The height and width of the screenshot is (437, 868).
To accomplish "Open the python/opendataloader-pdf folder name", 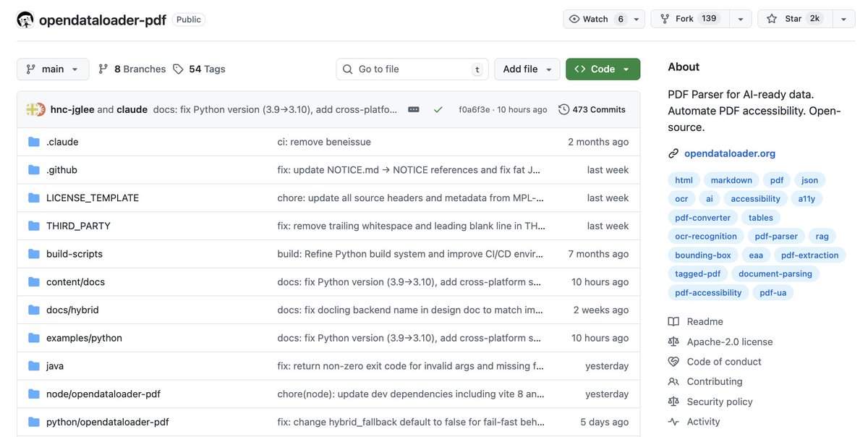I will coord(108,422).
